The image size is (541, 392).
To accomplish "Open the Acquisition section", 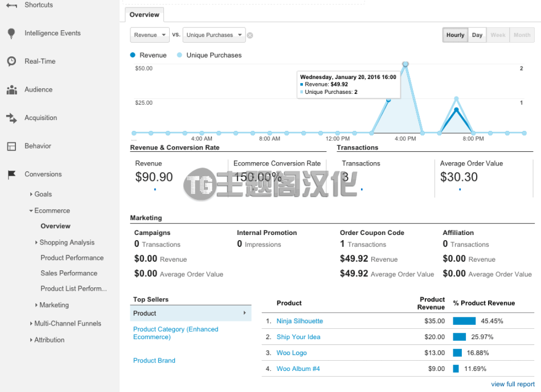I will pyautogui.click(x=40, y=118).
